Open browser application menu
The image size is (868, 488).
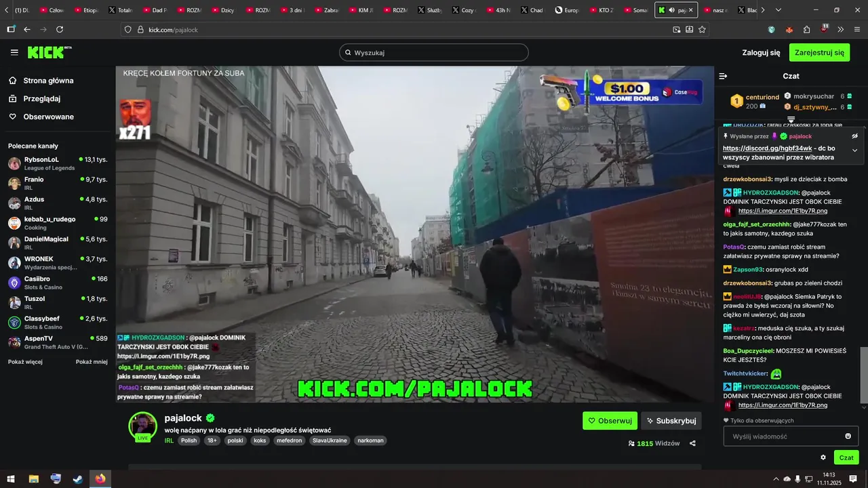coord(857,30)
